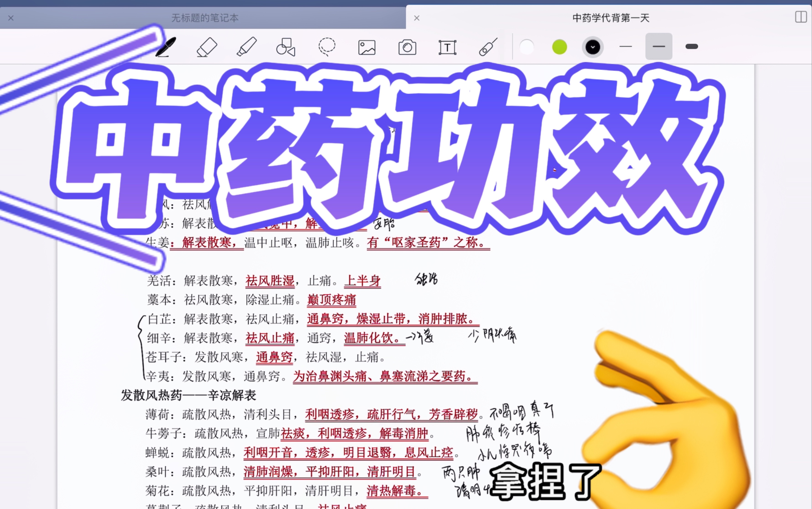This screenshot has width=812, height=509.
Task: Select the medium stroke width
Action: (658, 47)
